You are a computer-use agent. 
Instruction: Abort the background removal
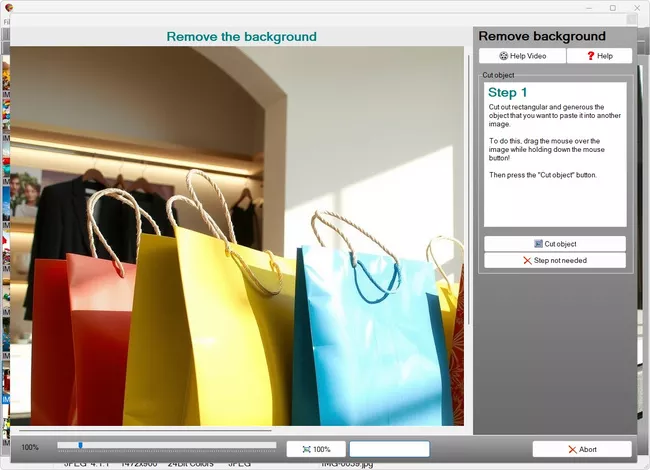tap(581, 449)
